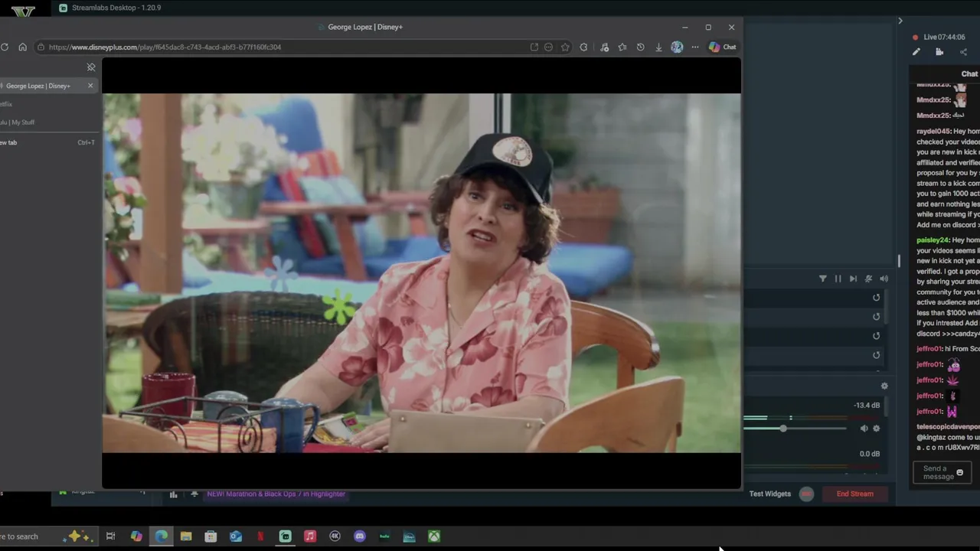
Task: Open a new browser tab
Action: click(x=47, y=142)
